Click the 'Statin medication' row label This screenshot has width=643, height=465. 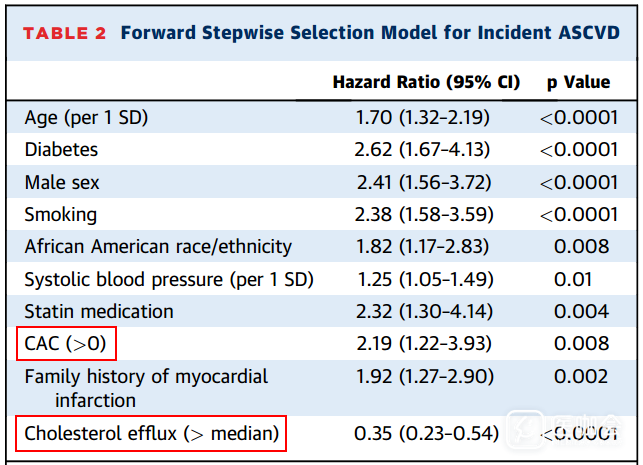[99, 311]
